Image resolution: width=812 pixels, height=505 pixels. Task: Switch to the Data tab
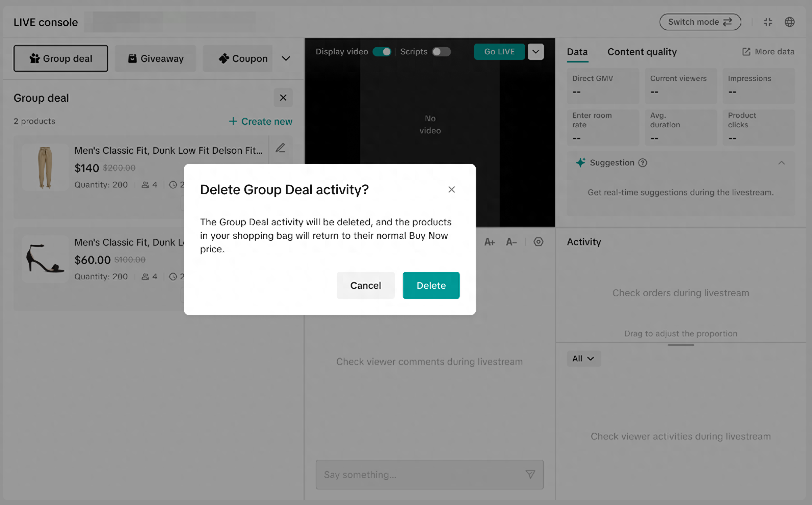click(577, 52)
